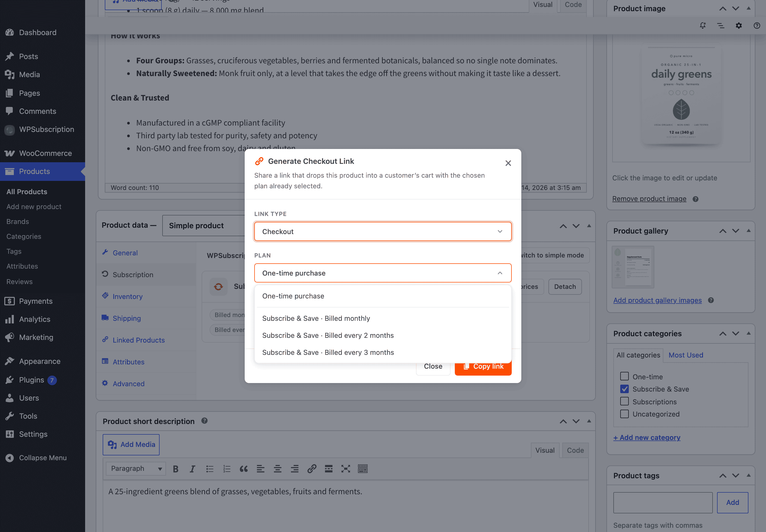The height and width of the screenshot is (532, 766).
Task: Open the notifications bell icon
Action: pyautogui.click(x=703, y=26)
